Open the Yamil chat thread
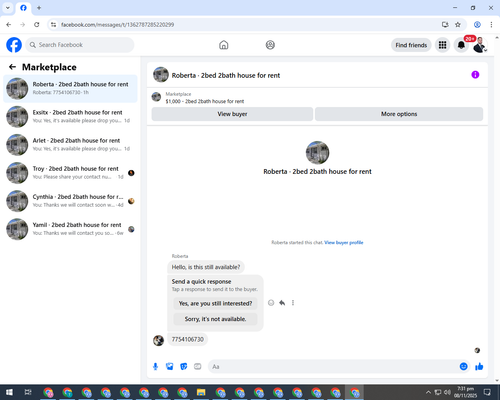The image size is (500, 400). 70,229
